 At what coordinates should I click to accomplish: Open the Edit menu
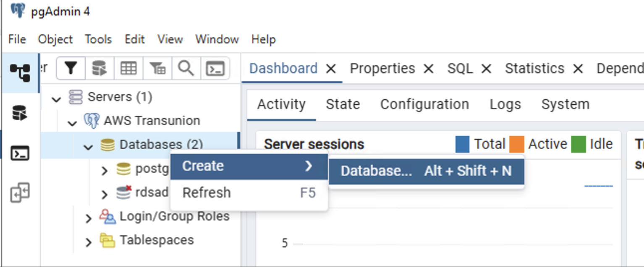135,39
